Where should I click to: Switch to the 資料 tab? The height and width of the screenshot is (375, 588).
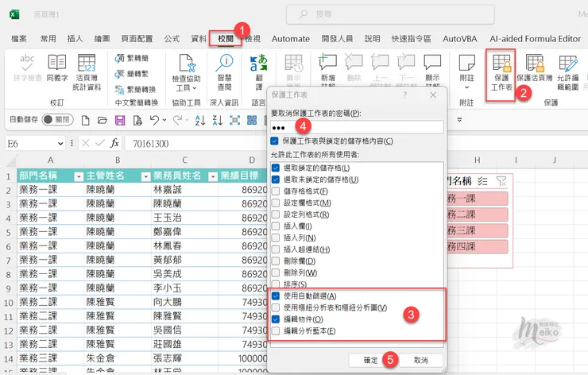tap(199, 39)
